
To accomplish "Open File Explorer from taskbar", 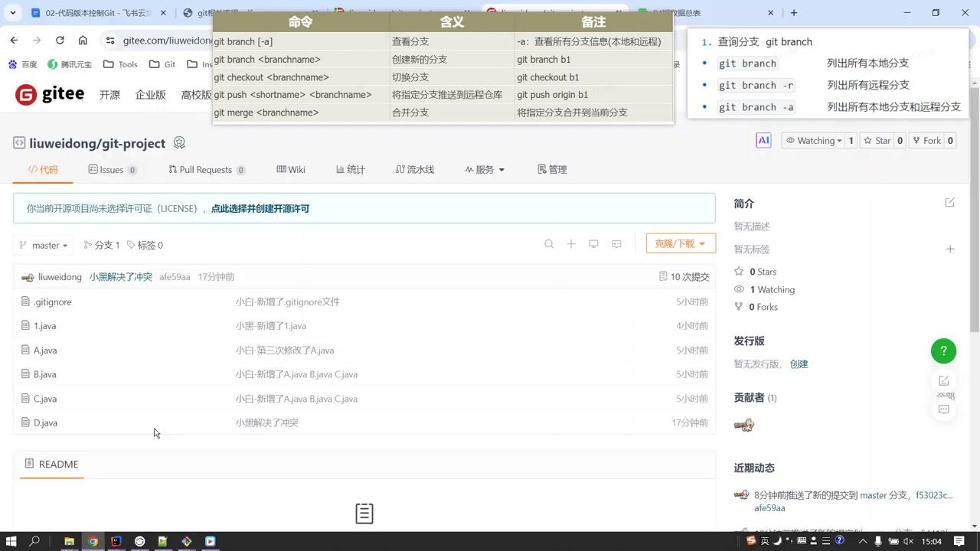I will coord(69,541).
